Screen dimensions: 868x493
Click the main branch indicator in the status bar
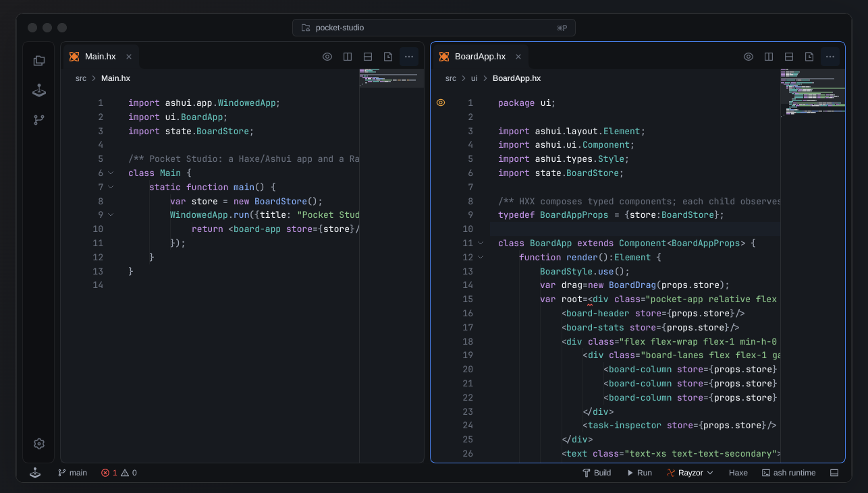coord(72,473)
